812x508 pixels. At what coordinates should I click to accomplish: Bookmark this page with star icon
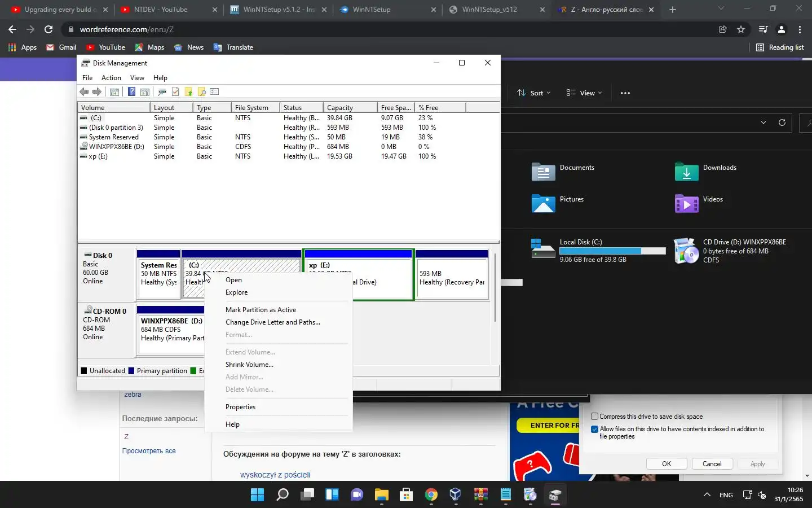[x=741, y=29]
